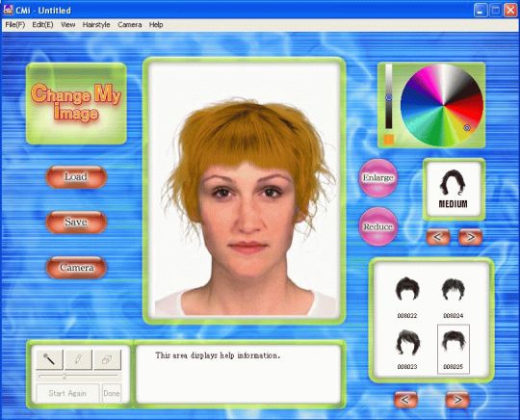Open the Edit(E) menu

coord(42,24)
